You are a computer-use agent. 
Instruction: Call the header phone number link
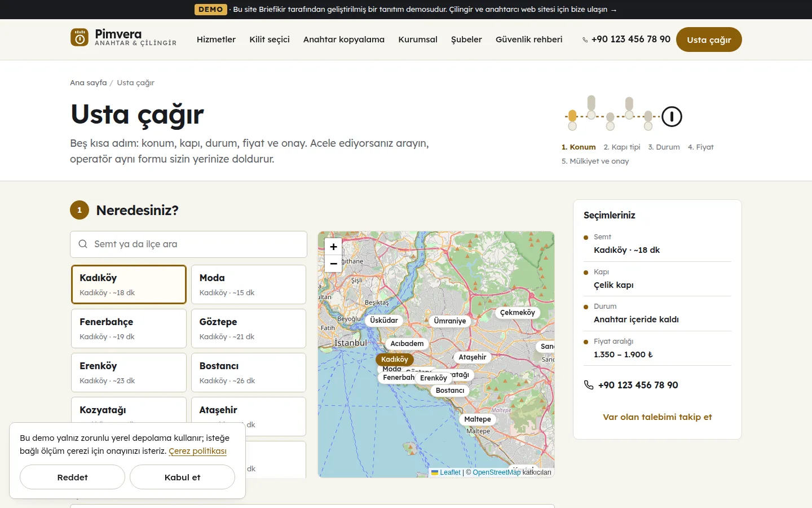pyautogui.click(x=626, y=40)
